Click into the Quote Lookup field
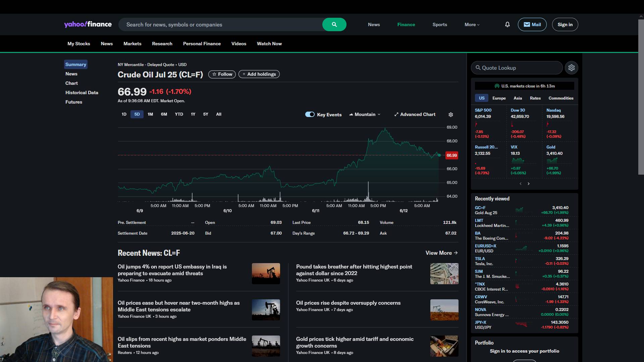Image resolution: width=644 pixels, height=362 pixels. tap(517, 68)
